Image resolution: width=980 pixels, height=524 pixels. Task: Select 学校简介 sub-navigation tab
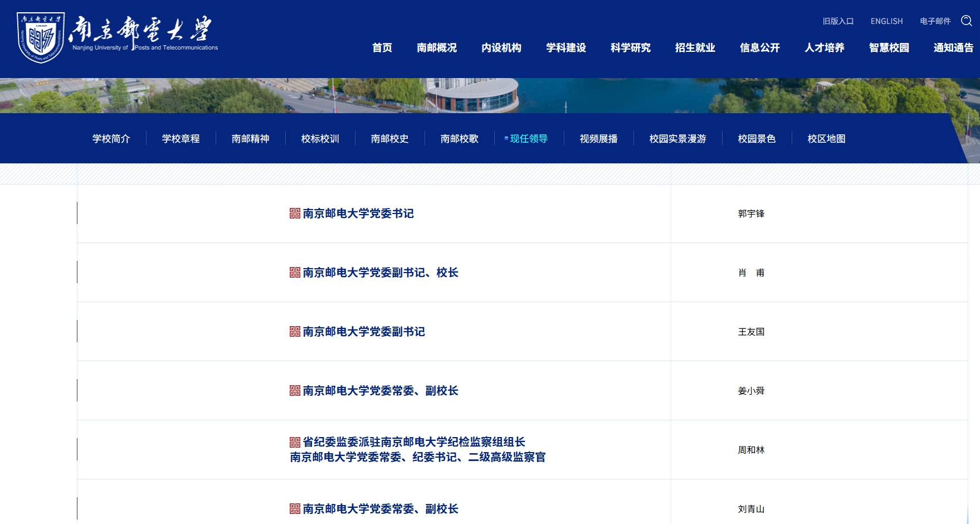click(x=111, y=139)
